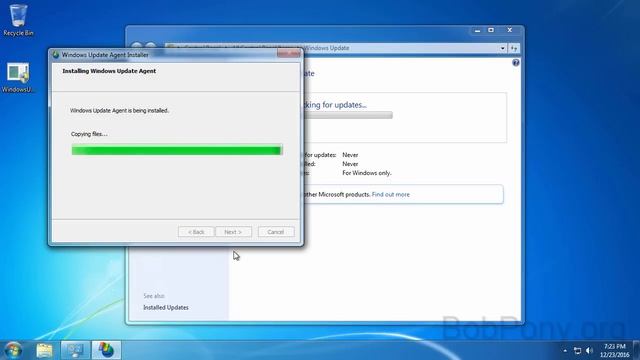Activate the Windows Update Agent taskbar icon
This screenshot has width=640, height=360.
[x=106, y=350]
